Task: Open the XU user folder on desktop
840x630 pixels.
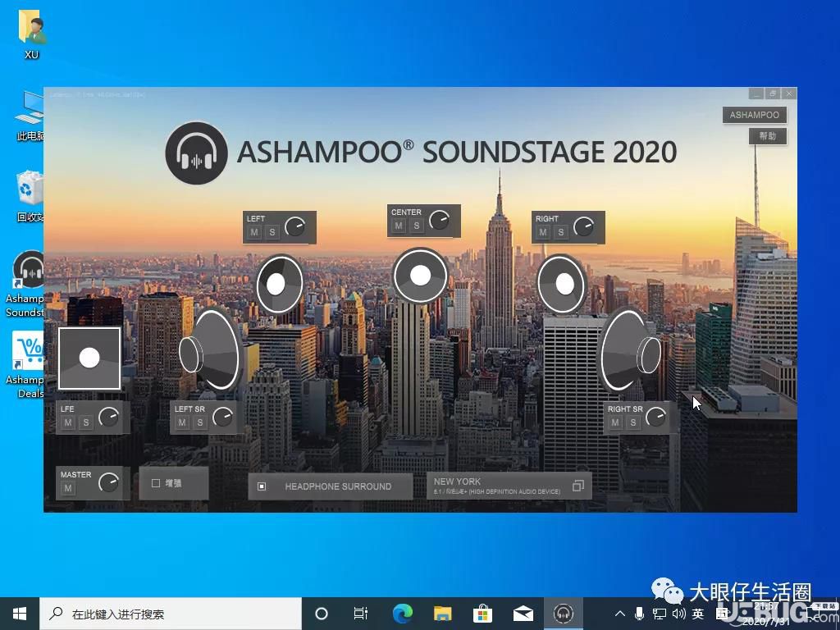Action: 32,35
